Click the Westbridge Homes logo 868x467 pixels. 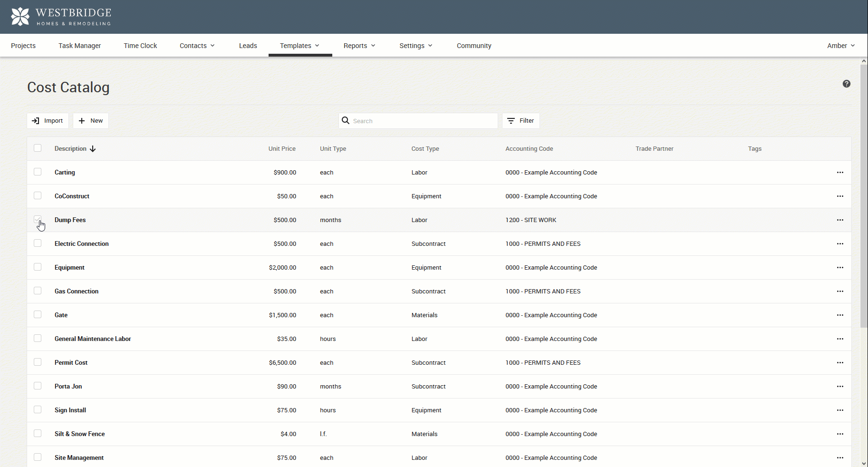pos(61,17)
